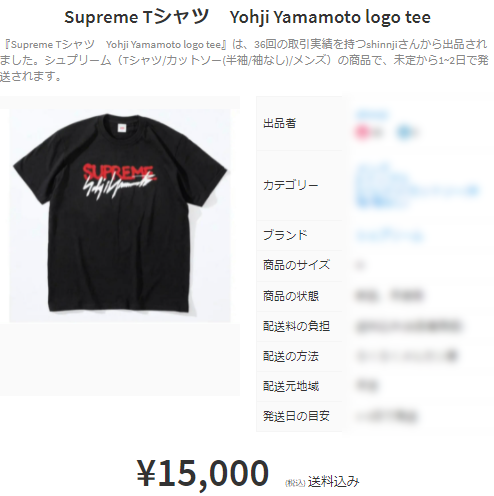This screenshot has width=494, height=496.
Task: Click the ブランド row label
Action: coord(285,235)
